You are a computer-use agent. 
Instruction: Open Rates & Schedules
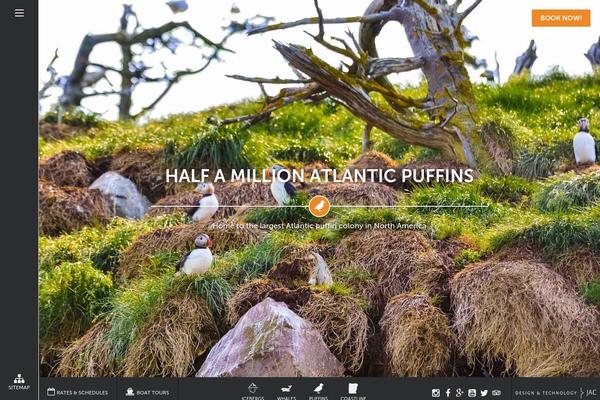(x=77, y=392)
